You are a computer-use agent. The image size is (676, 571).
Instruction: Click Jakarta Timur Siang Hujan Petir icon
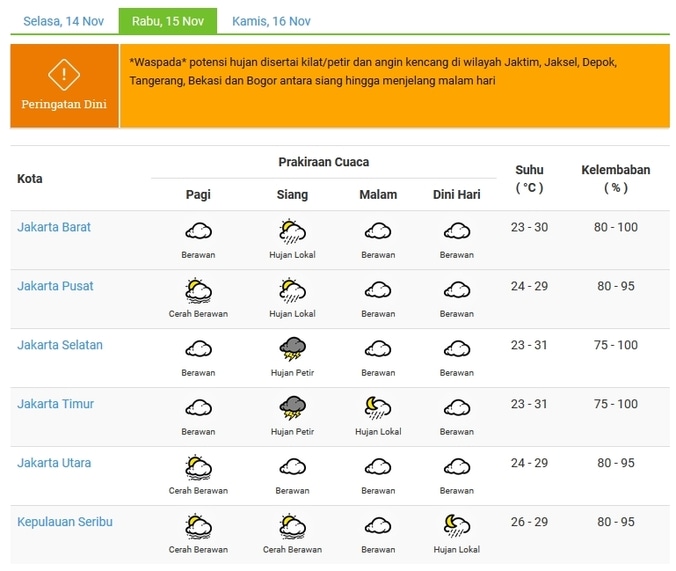tap(292, 408)
